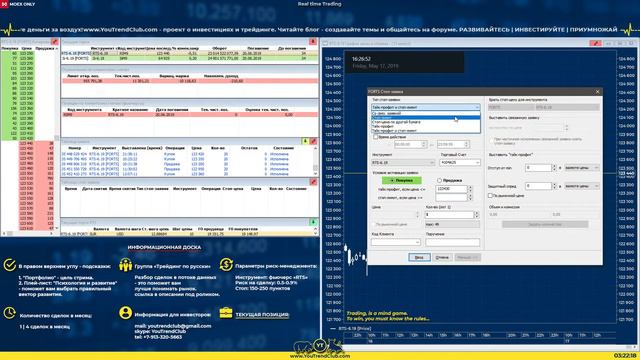
Task: Open the Код клиента dropdown
Action: (x=396, y=242)
